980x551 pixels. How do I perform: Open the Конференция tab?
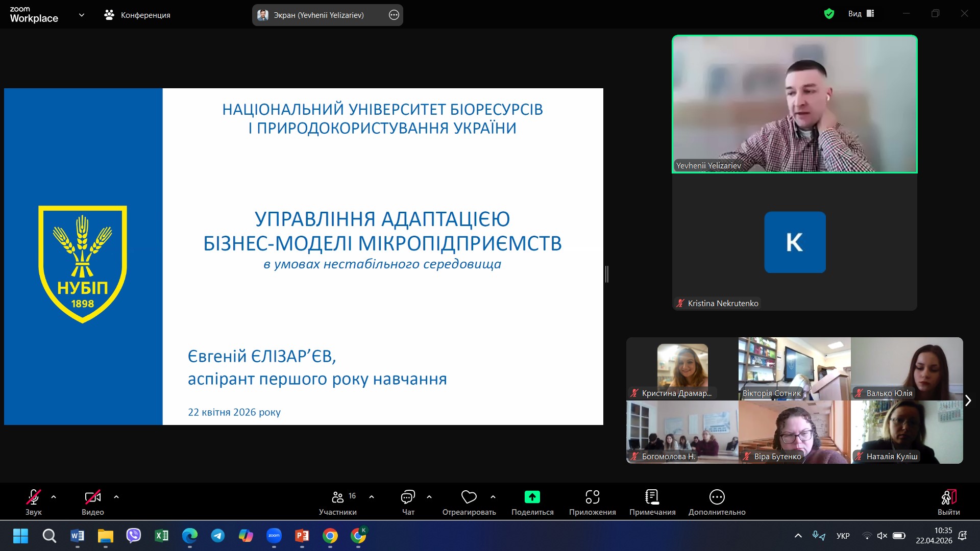pos(137,15)
